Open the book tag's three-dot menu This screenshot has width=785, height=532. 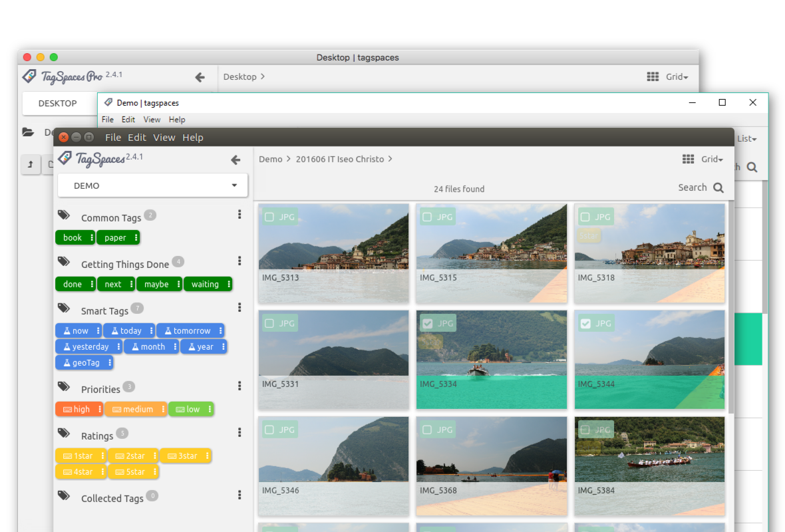(x=91, y=237)
